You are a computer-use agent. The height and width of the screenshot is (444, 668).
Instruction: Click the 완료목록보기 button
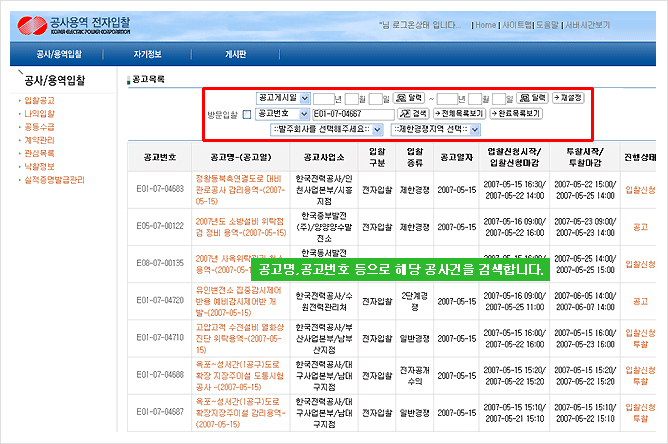click(x=516, y=114)
